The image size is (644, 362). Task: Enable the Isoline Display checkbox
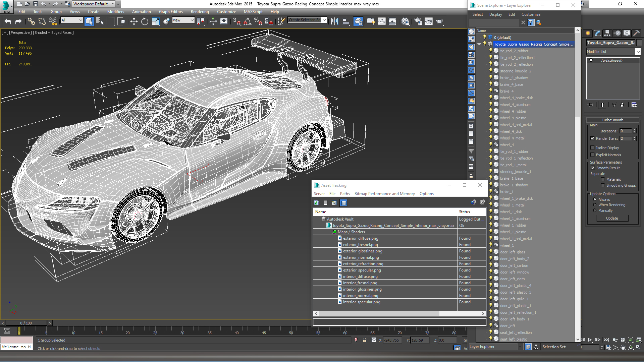(592, 148)
